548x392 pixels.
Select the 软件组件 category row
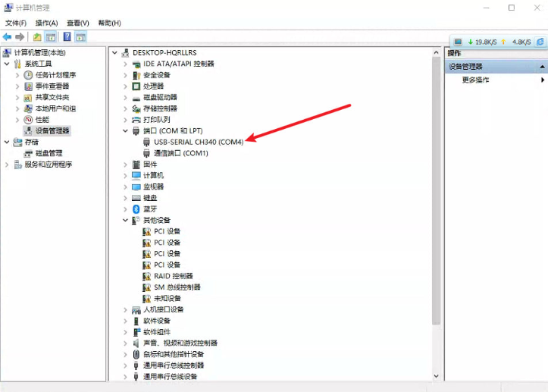[157, 332]
